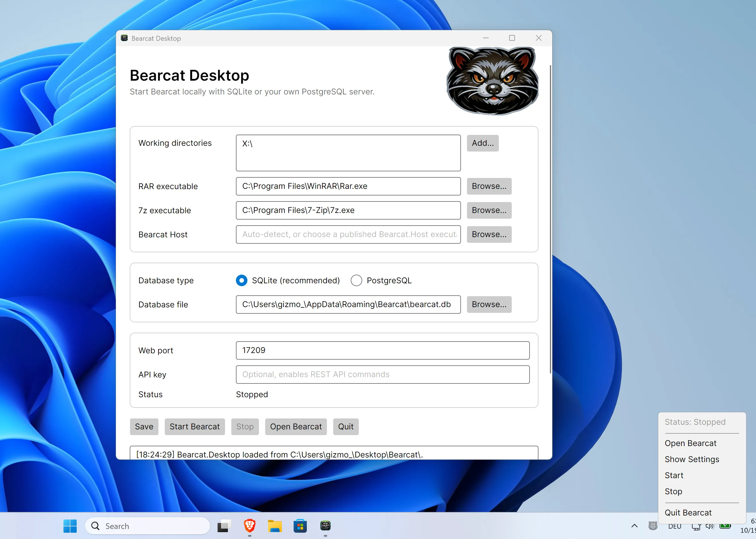The height and width of the screenshot is (539, 756).
Task: Click the taskbar Search box
Action: point(147,526)
